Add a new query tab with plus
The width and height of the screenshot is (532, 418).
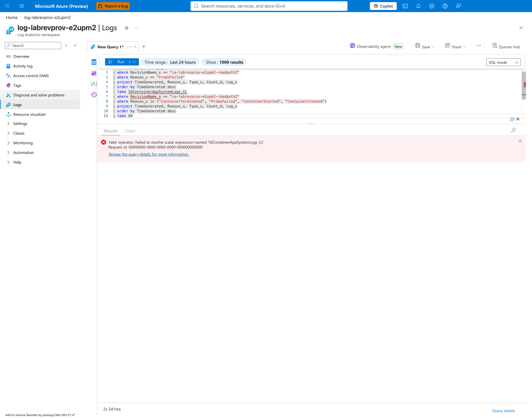click(144, 46)
